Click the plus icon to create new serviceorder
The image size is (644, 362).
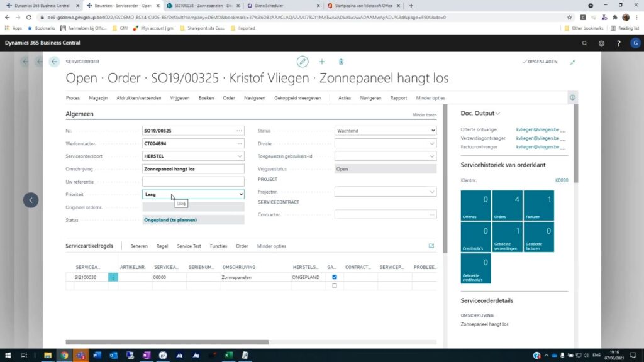(322, 62)
